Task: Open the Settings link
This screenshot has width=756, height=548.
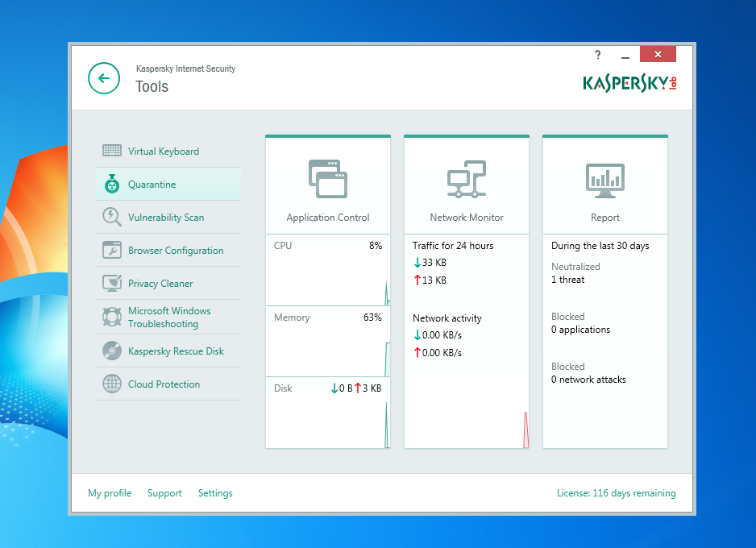Action: 215,493
